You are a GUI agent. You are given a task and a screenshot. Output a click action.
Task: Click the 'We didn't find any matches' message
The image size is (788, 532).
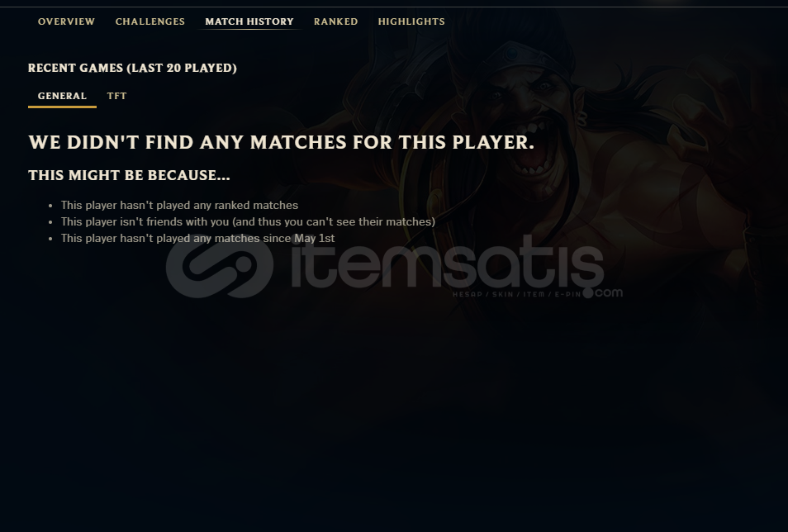coord(281,142)
